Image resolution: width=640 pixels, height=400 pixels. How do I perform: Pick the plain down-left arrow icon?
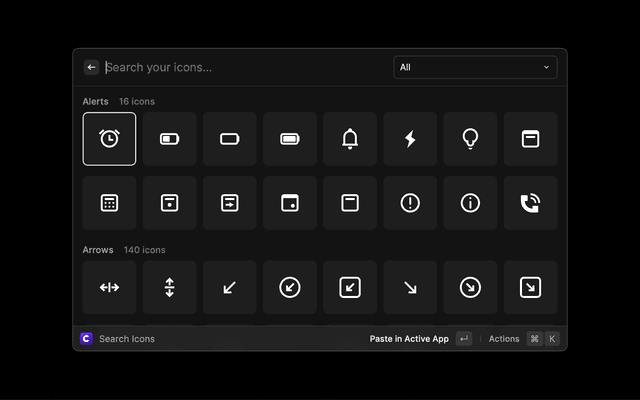[229, 288]
